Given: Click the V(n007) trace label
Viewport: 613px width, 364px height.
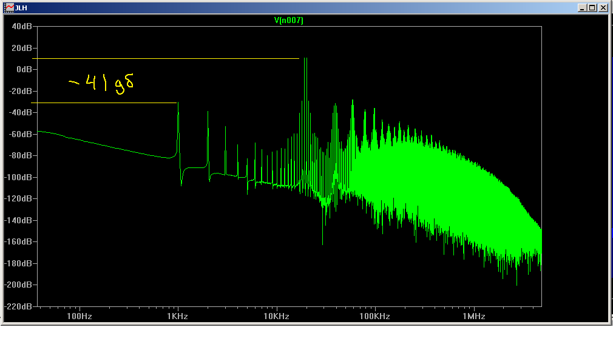Looking at the screenshot, I should point(288,21).
